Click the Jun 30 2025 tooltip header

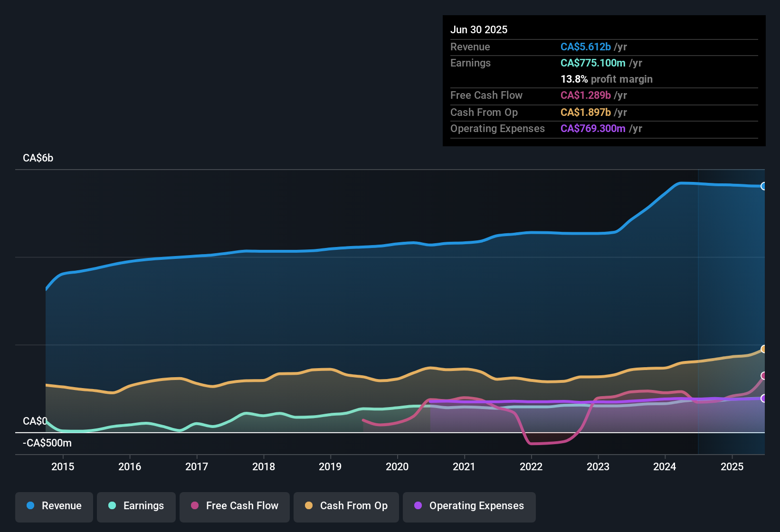click(x=479, y=29)
